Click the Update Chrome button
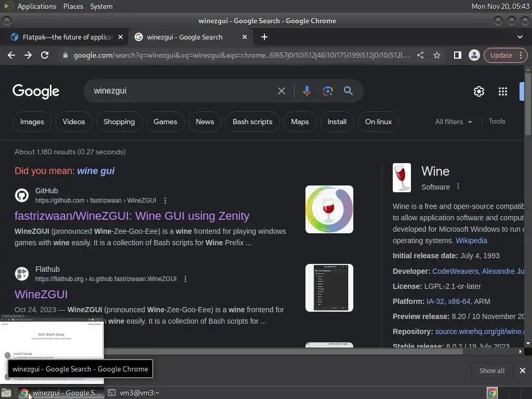This screenshot has height=399, width=532. click(501, 55)
